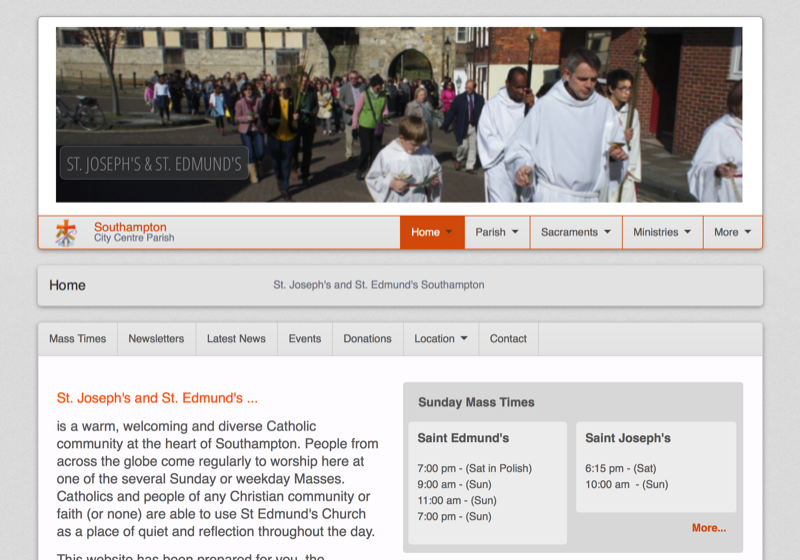Open the Newsletters tab
The image size is (800, 560).
click(156, 339)
